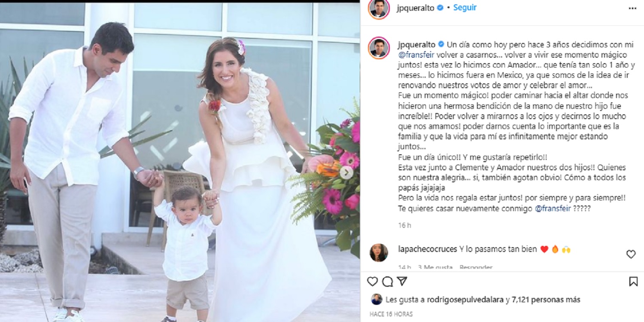Like lapachecocruces comment heart

(631, 254)
